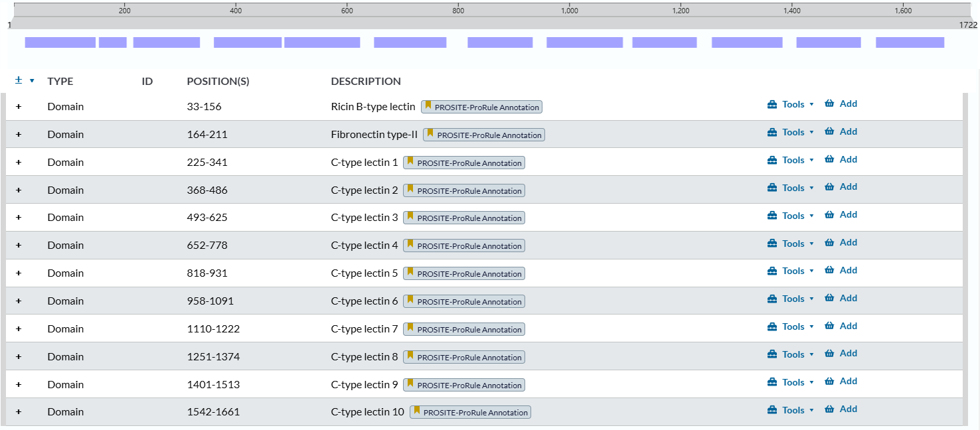This screenshot has width=980, height=430.
Task: Select the first purple domain bar in the feature viewer
Action: (x=60, y=42)
